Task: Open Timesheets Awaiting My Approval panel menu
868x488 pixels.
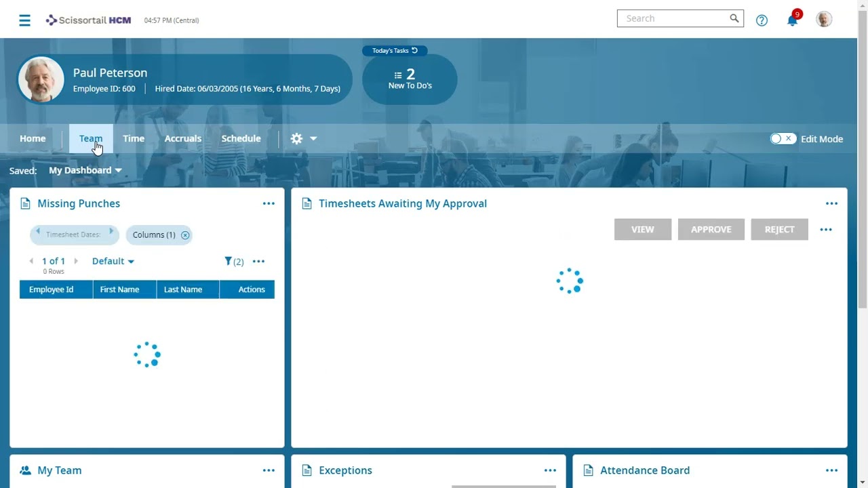Action: pos(832,203)
